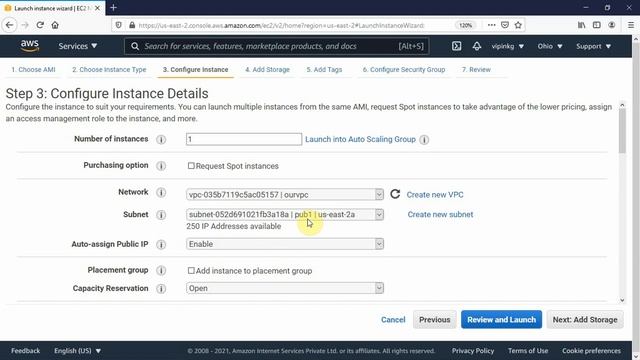Go to step 7 Review
Viewport: 640px width, 360px height.
(x=476, y=69)
